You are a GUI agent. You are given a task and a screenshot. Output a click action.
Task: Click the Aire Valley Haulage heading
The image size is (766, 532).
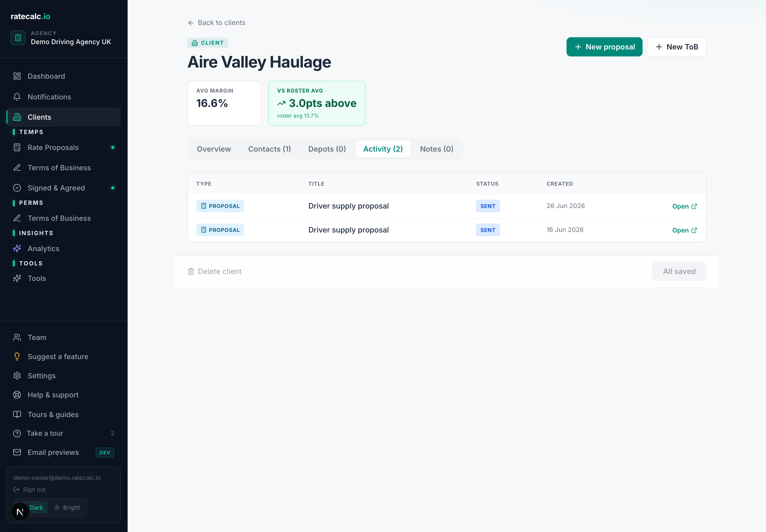pos(259,62)
